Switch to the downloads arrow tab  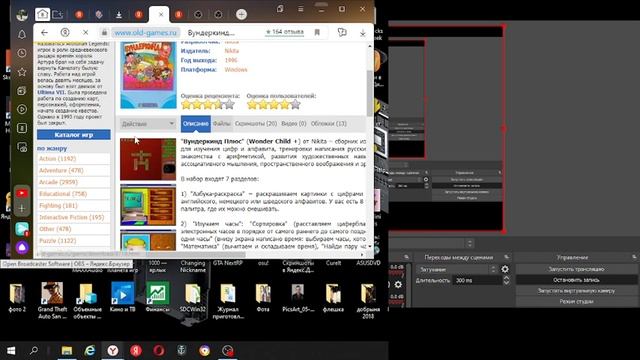click(x=119, y=15)
